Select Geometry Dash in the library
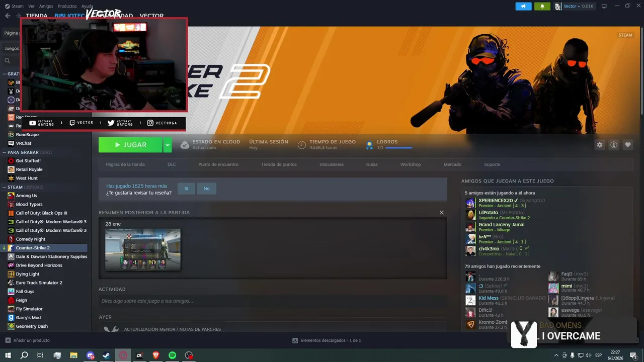The height and width of the screenshot is (362, 644). 32,326
